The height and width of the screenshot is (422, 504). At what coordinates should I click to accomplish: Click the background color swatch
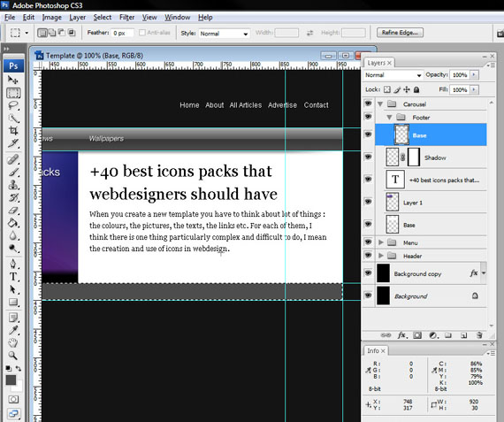(x=19, y=387)
